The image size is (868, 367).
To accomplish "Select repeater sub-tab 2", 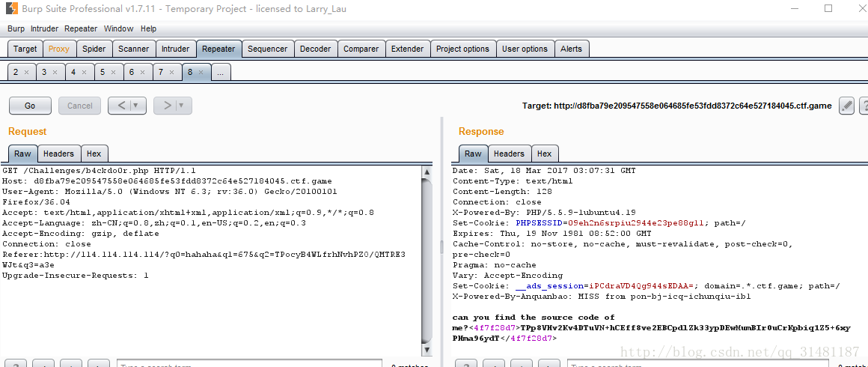I will (16, 72).
